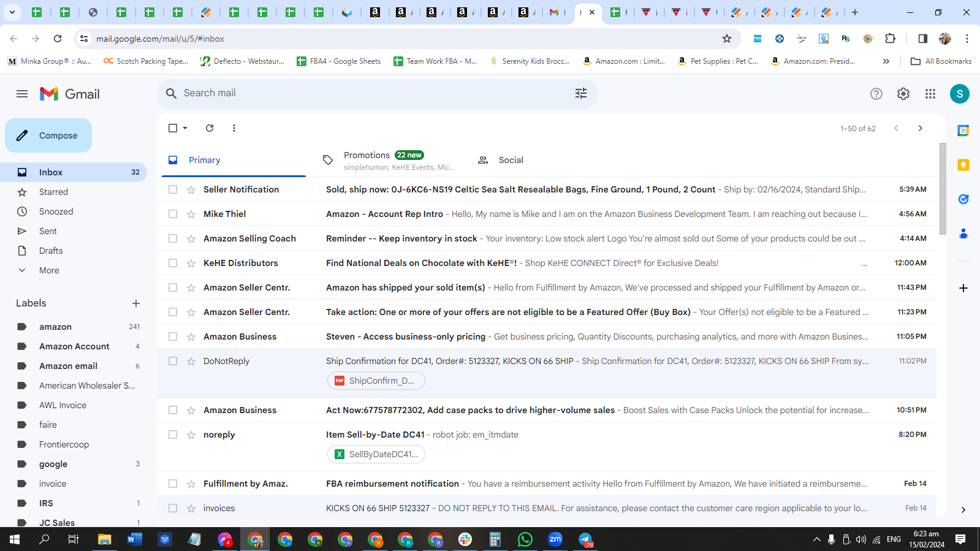Open the FBA4 - Google Sheets bookmark

point(338,61)
